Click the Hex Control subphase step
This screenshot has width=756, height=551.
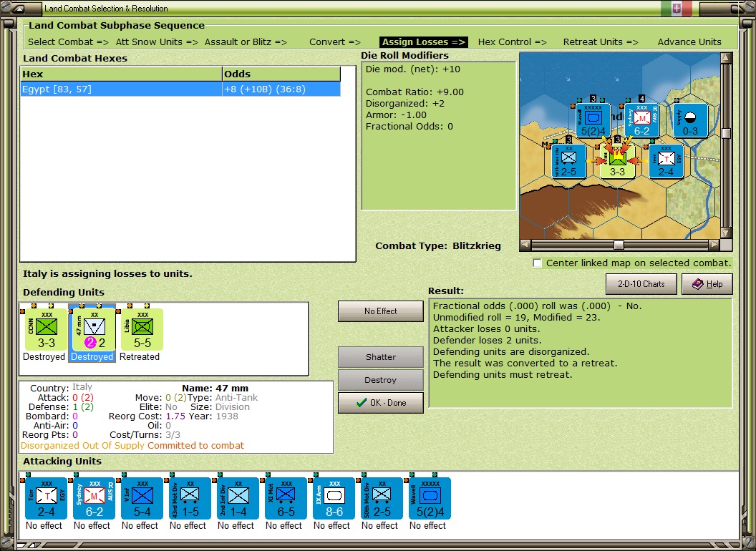click(x=512, y=42)
